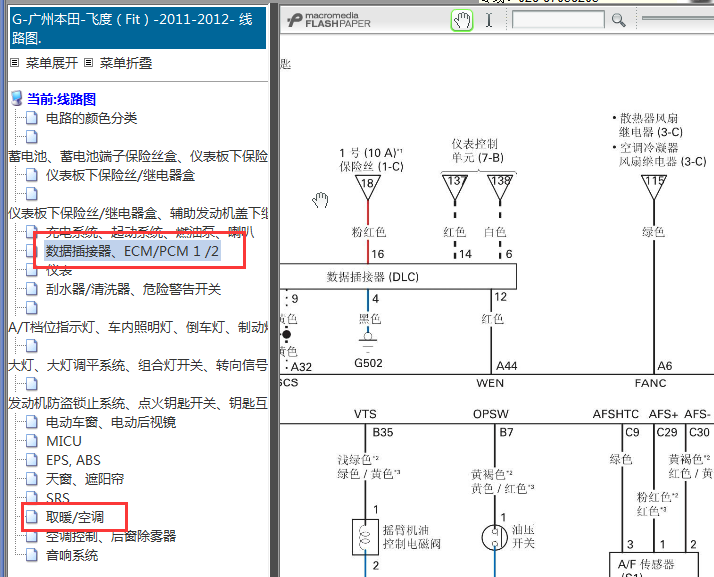Viewport: 714px width, 577px height.
Task: Click the FlashPaper zoom slider track
Action: (678, 19)
